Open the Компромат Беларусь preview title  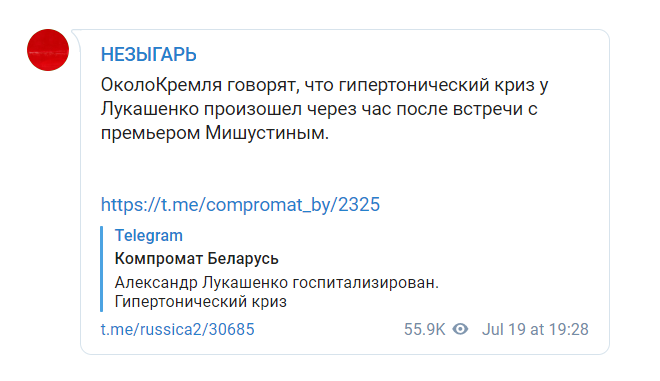(197, 258)
